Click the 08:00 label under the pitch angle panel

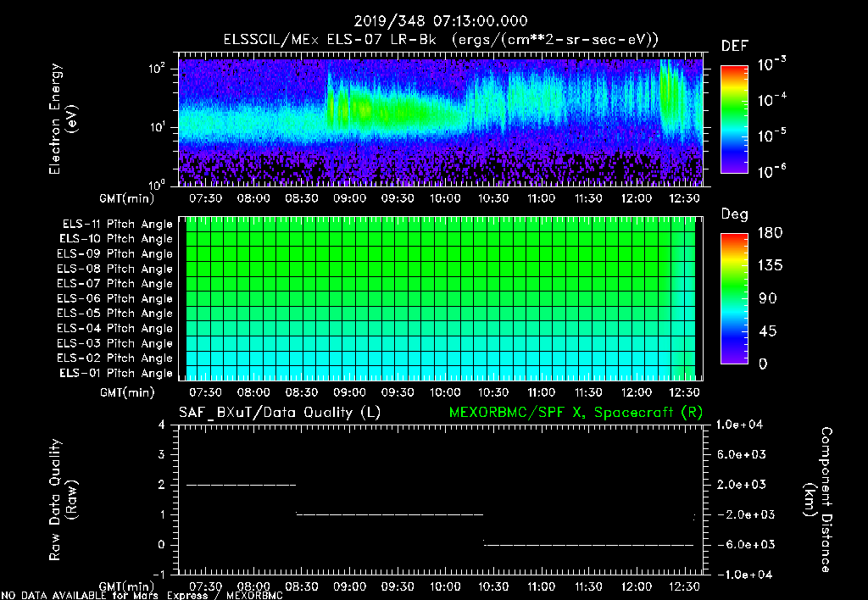(x=253, y=392)
